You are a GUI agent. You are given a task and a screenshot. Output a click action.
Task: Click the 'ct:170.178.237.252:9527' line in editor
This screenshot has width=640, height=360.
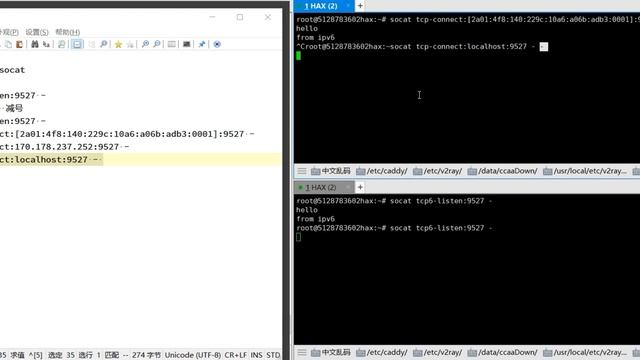[64, 147]
